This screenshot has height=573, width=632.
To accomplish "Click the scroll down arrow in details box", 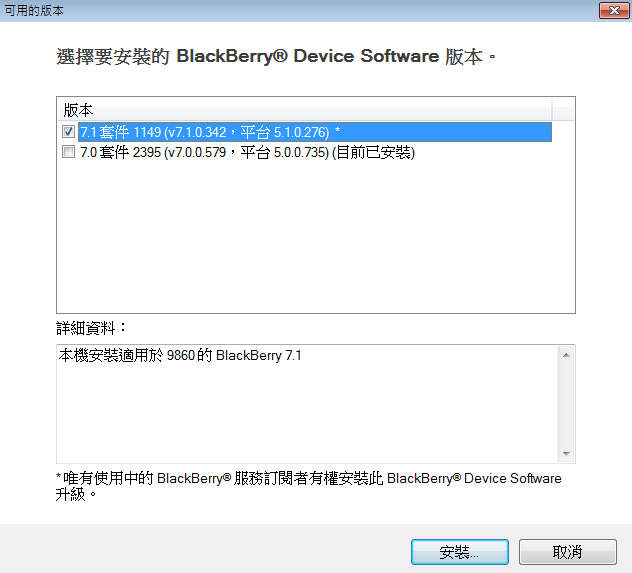I will point(566,454).
